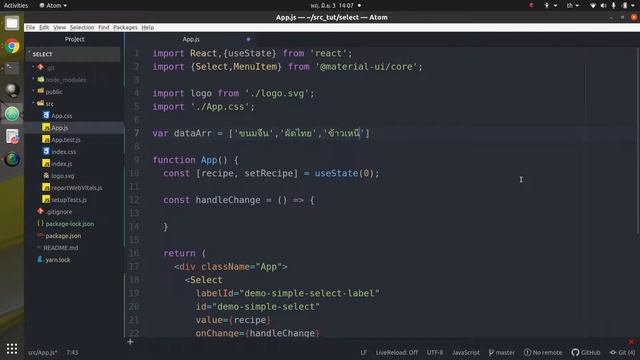This screenshot has width=640, height=360.
Task: Open the View menu
Action: pyautogui.click(x=60, y=27)
